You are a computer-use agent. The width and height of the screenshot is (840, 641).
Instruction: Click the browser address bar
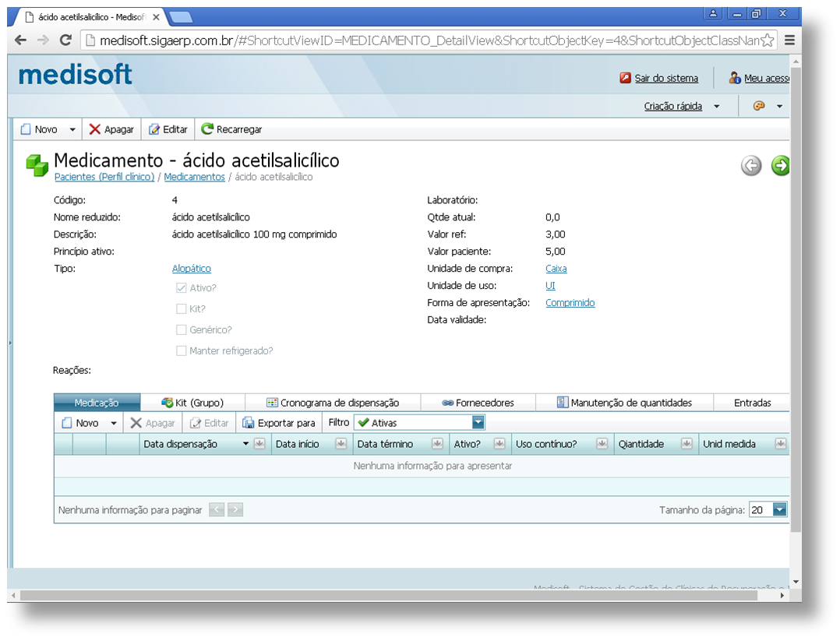pyautogui.click(x=429, y=41)
